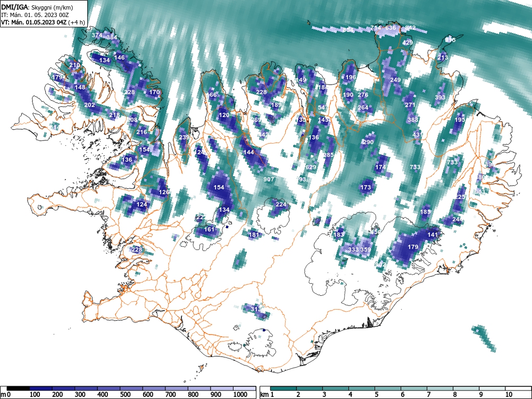Click the 148 value on the map
Image resolution: width=532 pixels, height=399 pixels.
(x=80, y=87)
